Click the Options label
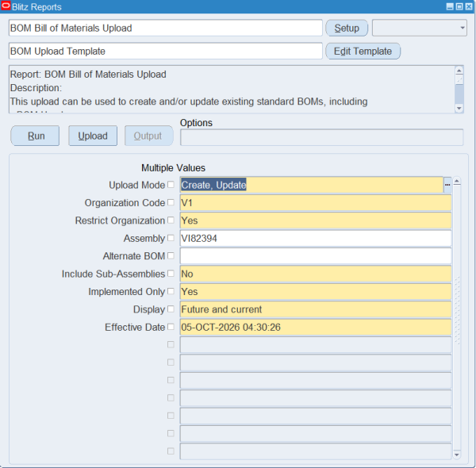Viewport: 476px width, 468px height. point(196,123)
